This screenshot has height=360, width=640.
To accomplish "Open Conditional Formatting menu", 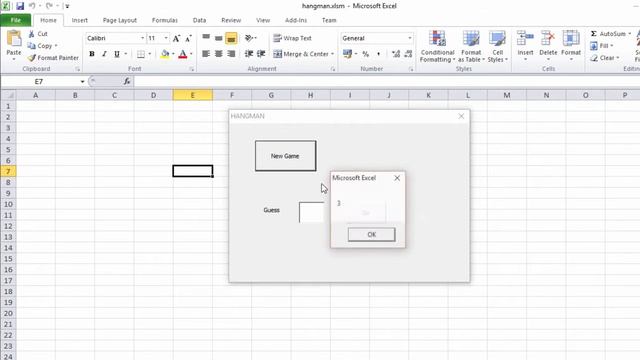I will 437,47.
